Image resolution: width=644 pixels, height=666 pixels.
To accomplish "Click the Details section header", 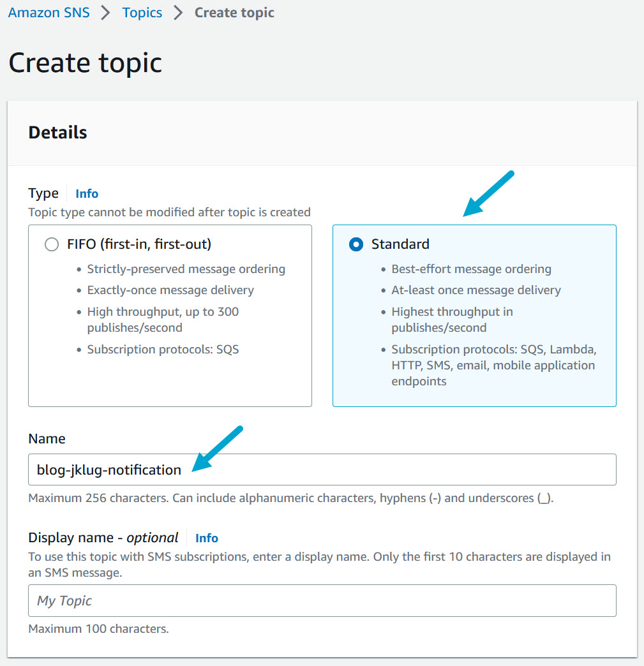I will tap(58, 133).
